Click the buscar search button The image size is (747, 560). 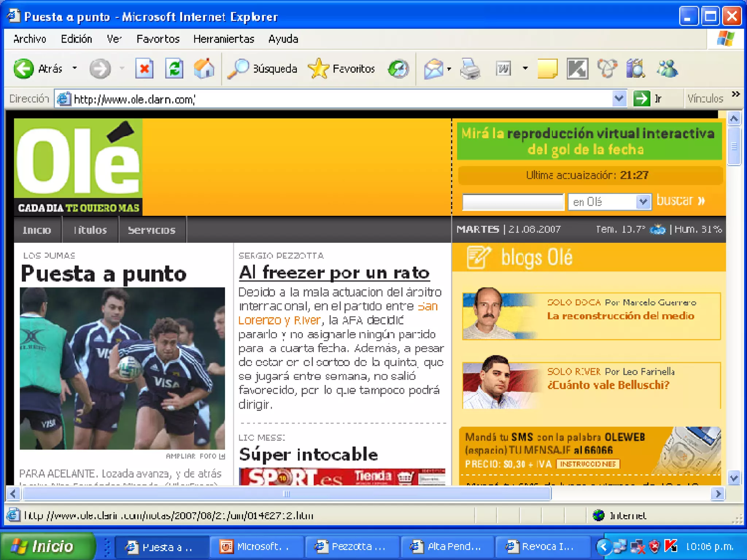681,201
